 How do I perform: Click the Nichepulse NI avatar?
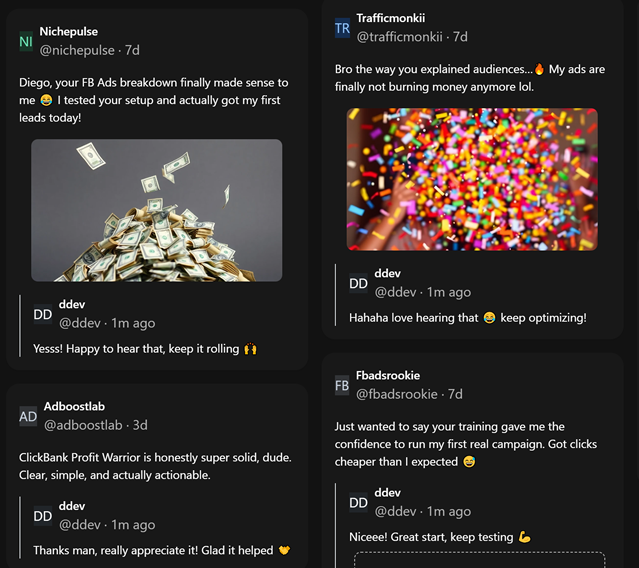point(26,41)
